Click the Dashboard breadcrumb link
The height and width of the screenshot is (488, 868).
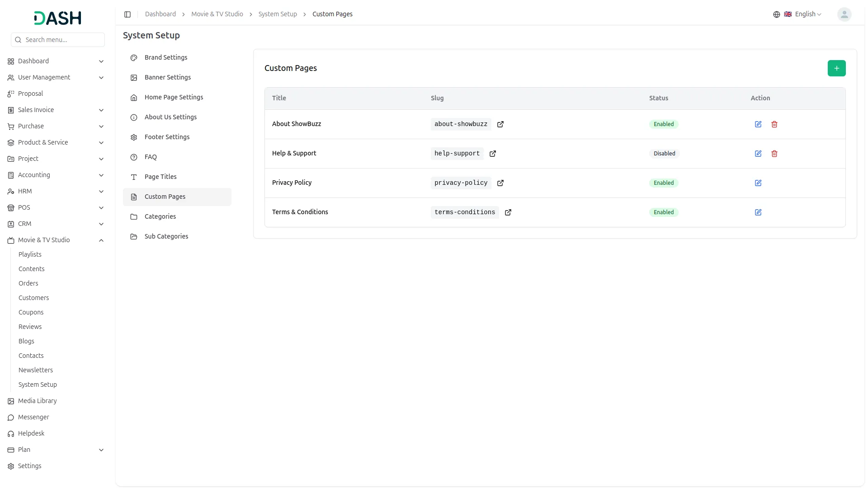(160, 14)
